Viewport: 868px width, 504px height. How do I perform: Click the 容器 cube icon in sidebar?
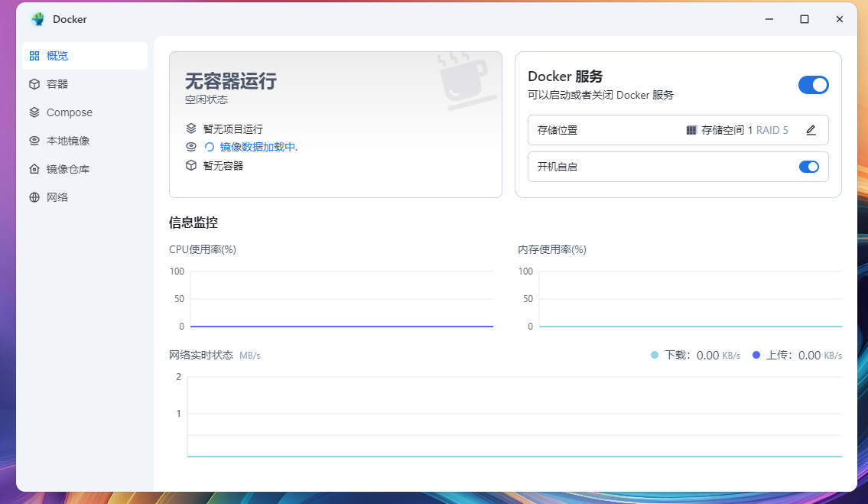(x=34, y=84)
